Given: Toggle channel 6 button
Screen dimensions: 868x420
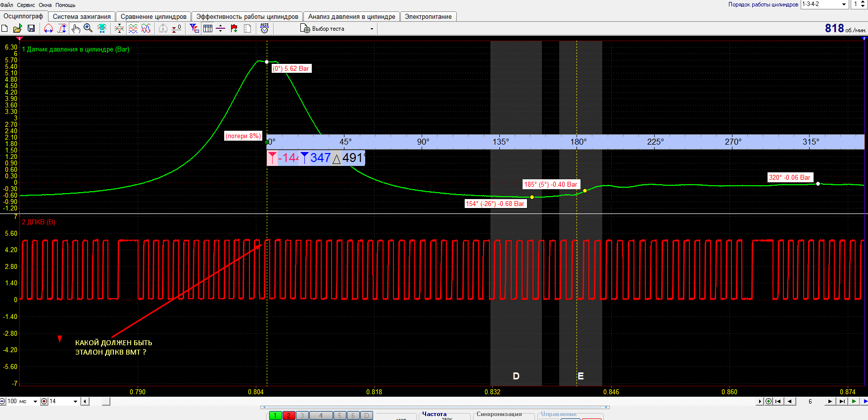Looking at the screenshot, I should pyautogui.click(x=353, y=416).
